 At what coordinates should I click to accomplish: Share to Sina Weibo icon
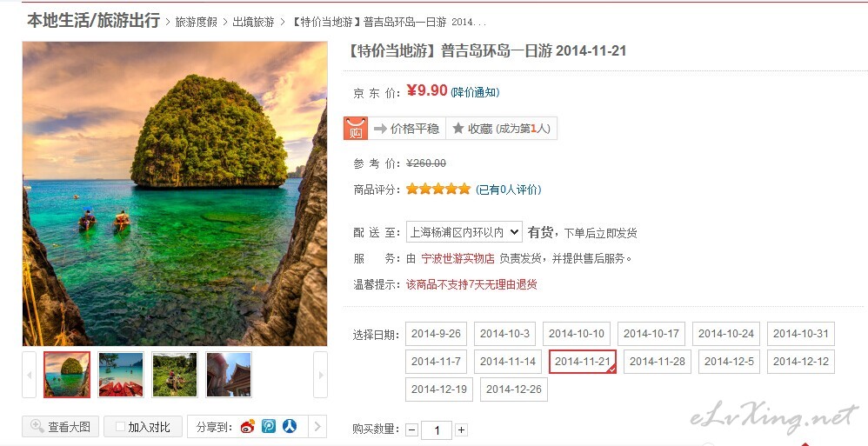248,426
